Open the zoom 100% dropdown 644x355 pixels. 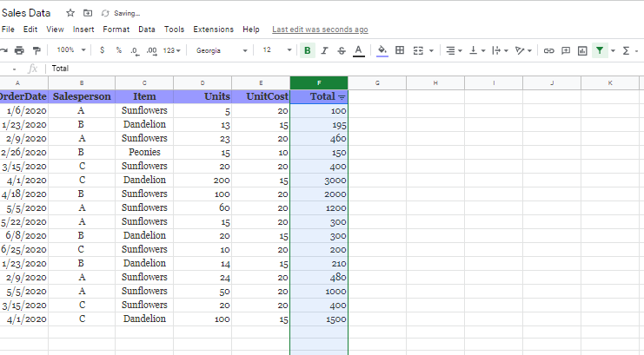(x=70, y=50)
